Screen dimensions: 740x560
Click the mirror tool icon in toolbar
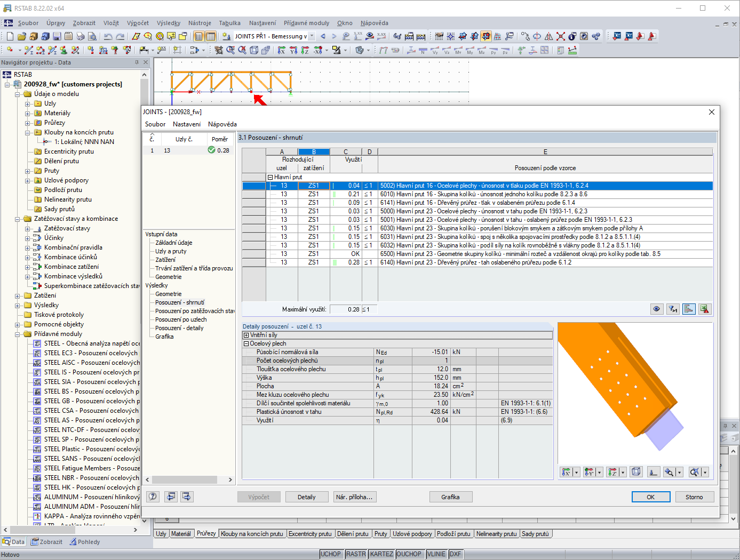click(549, 36)
